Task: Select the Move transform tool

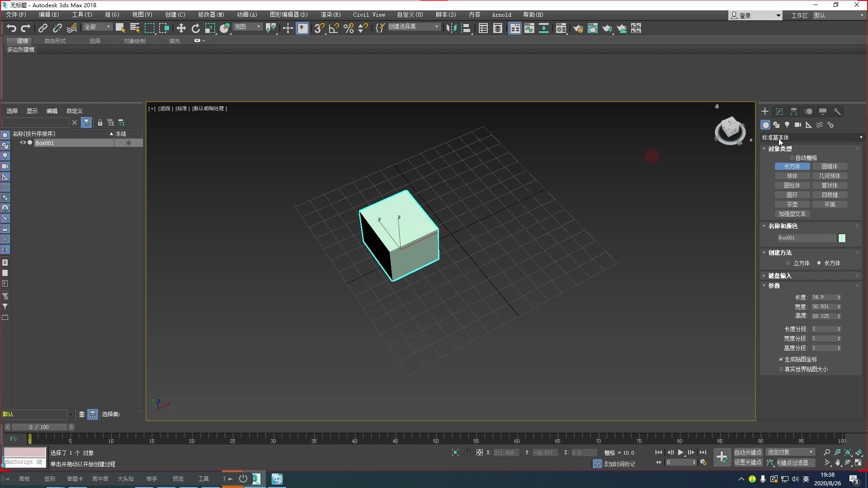Action: pos(181,28)
